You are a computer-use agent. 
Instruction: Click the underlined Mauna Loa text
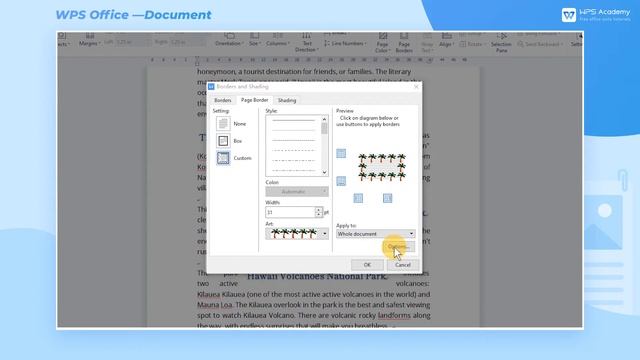point(215,305)
